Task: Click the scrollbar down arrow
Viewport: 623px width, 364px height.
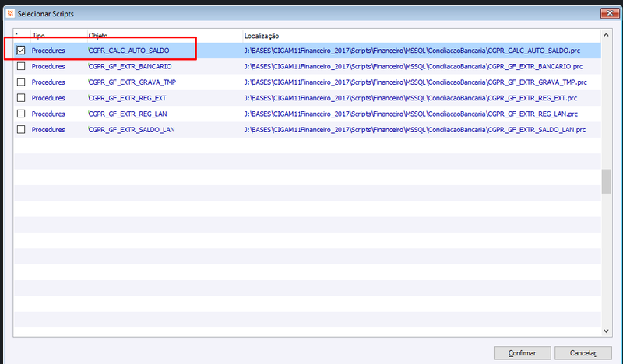Action: (x=606, y=331)
